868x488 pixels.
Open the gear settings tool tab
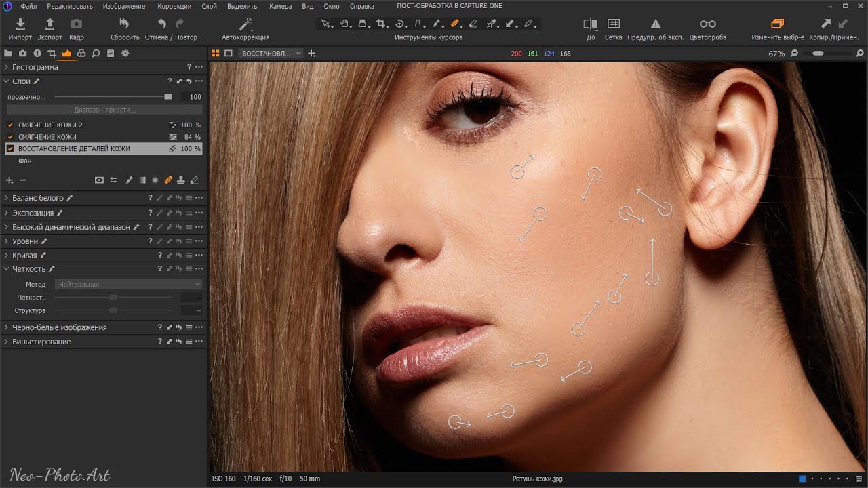point(125,53)
